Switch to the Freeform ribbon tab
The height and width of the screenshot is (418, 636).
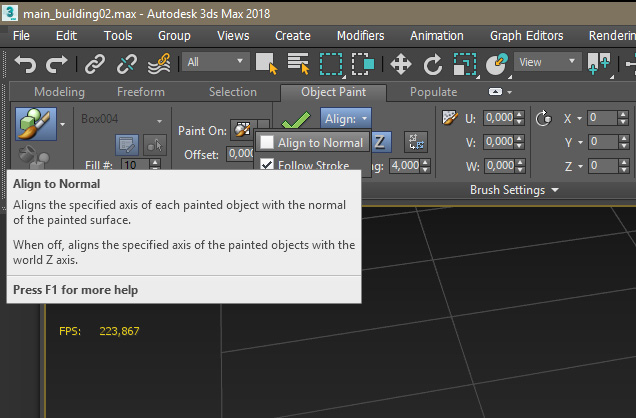(x=141, y=92)
